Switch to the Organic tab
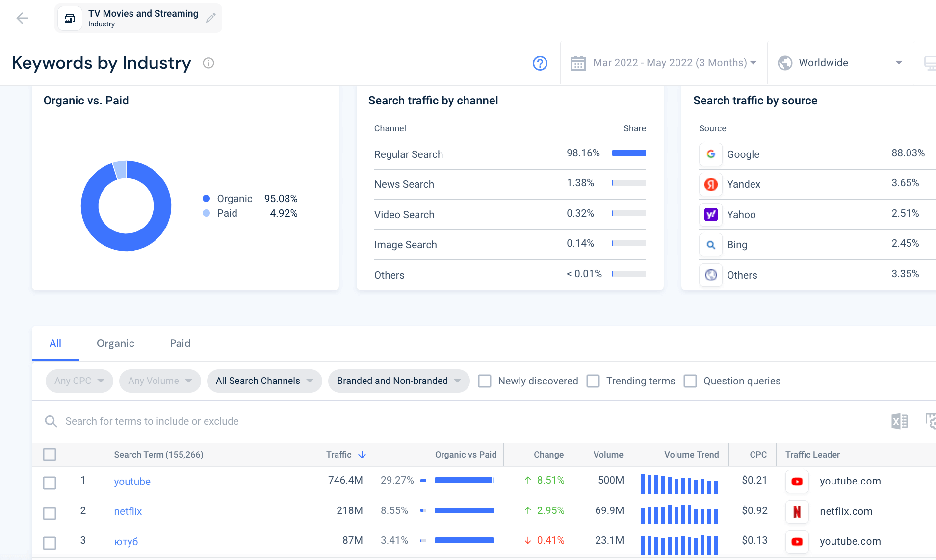The image size is (936, 560). pyautogui.click(x=115, y=343)
